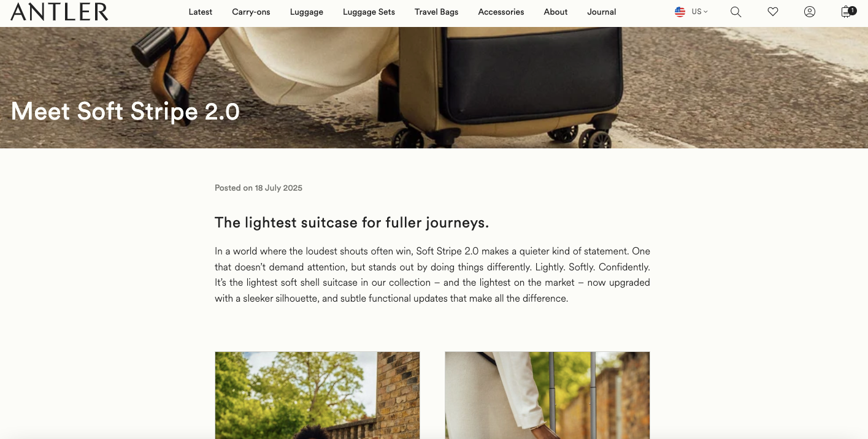The height and width of the screenshot is (439, 868).
Task: Click the Meet Soft Stripe 2.0 banner image
Action: pos(434,88)
